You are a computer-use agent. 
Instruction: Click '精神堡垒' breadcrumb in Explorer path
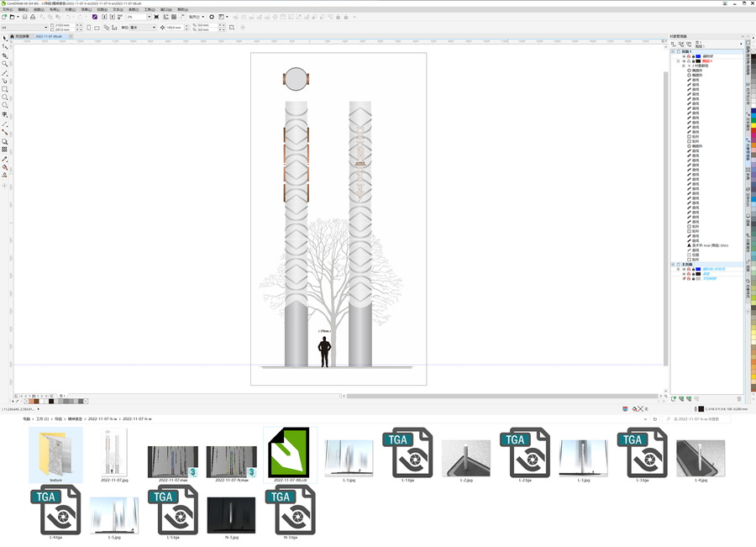tap(75, 419)
